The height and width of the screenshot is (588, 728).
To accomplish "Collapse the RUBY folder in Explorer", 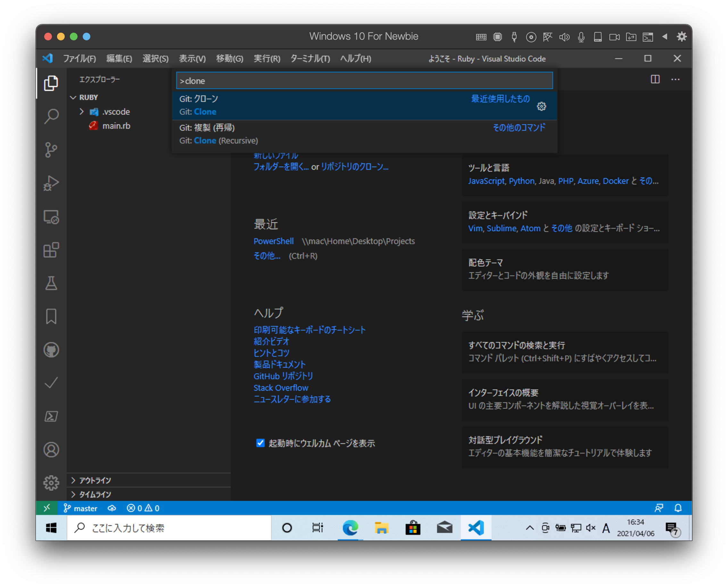I will tap(73, 97).
